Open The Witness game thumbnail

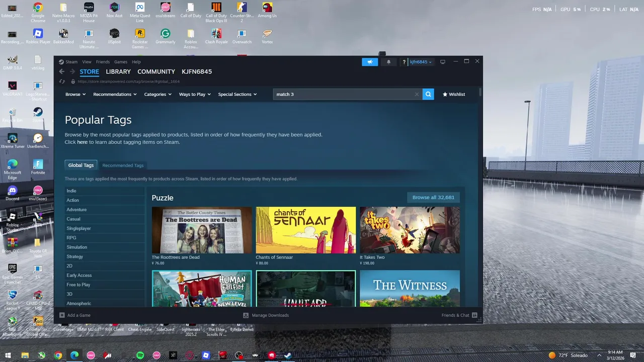pyautogui.click(x=410, y=288)
